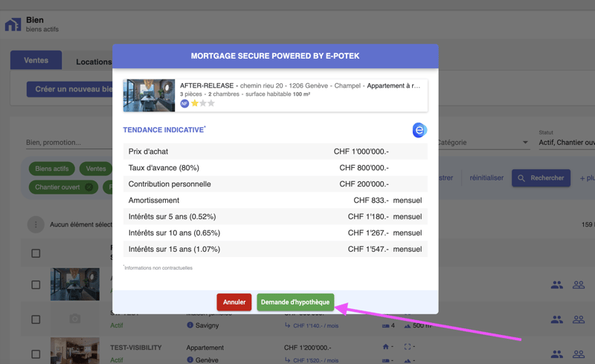Switch to the Ventes tab
Viewport: 595px width, 364px height.
(x=36, y=60)
